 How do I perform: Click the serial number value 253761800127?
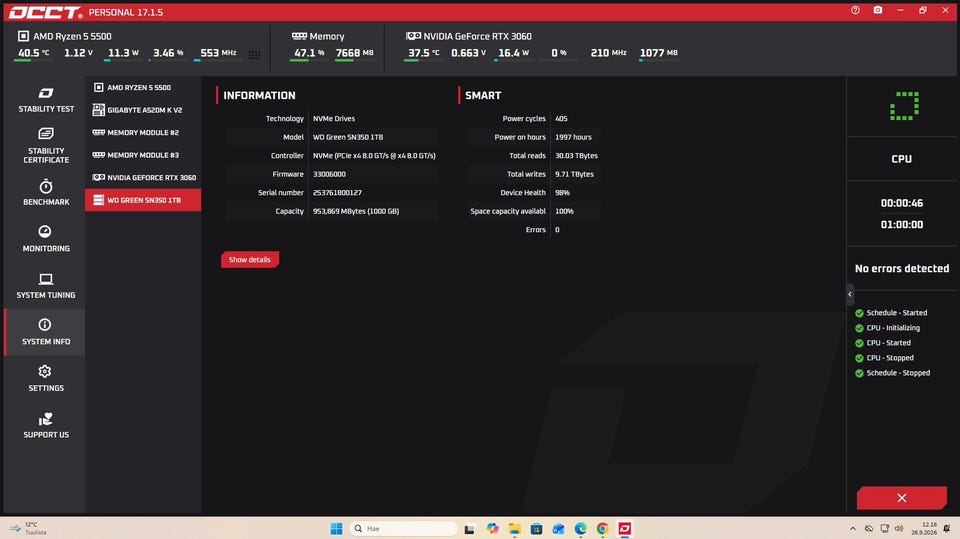pyautogui.click(x=337, y=193)
